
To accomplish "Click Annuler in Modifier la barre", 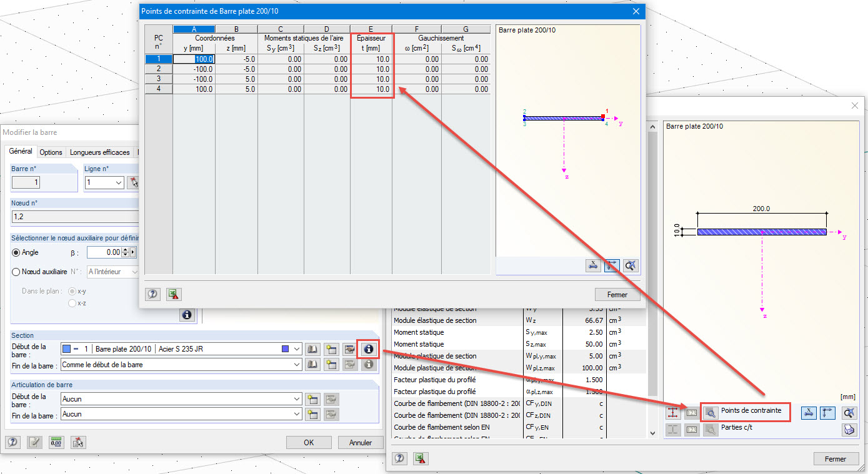I will 360,442.
